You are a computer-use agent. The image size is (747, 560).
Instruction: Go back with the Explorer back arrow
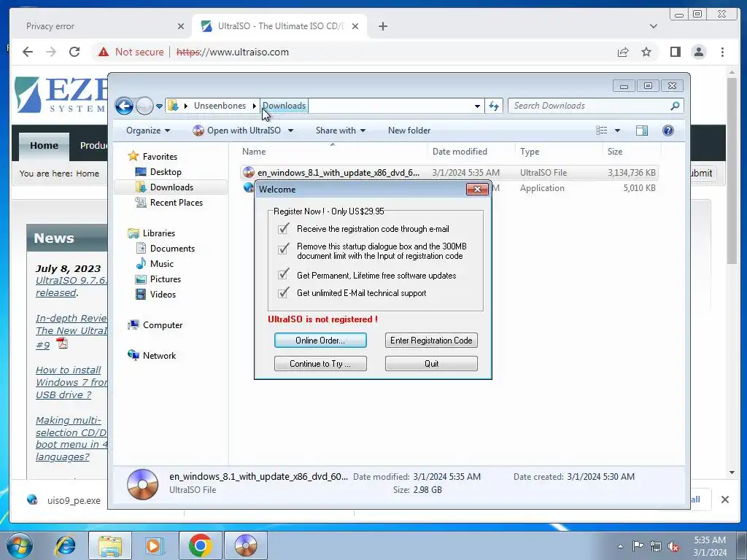pos(124,106)
